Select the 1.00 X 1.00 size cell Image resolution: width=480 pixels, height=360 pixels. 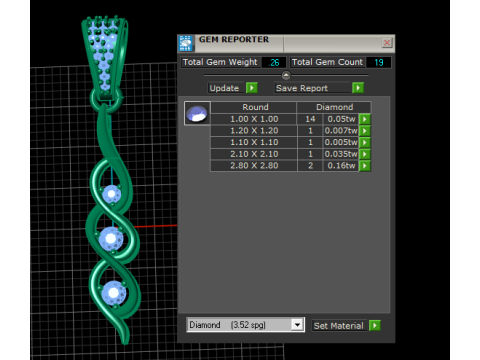tap(254, 119)
